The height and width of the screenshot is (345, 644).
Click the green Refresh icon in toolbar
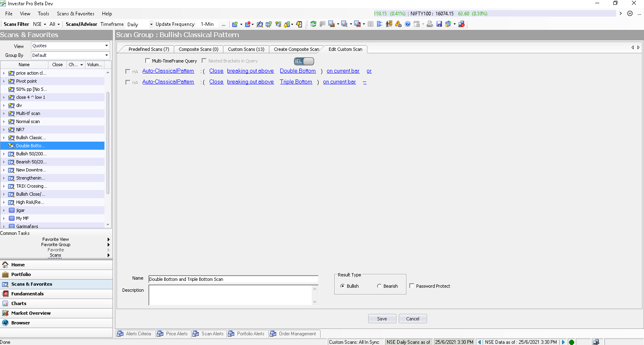click(313, 24)
